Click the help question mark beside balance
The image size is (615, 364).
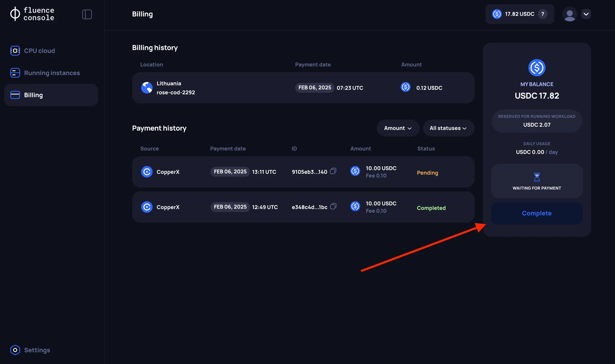[543, 14]
